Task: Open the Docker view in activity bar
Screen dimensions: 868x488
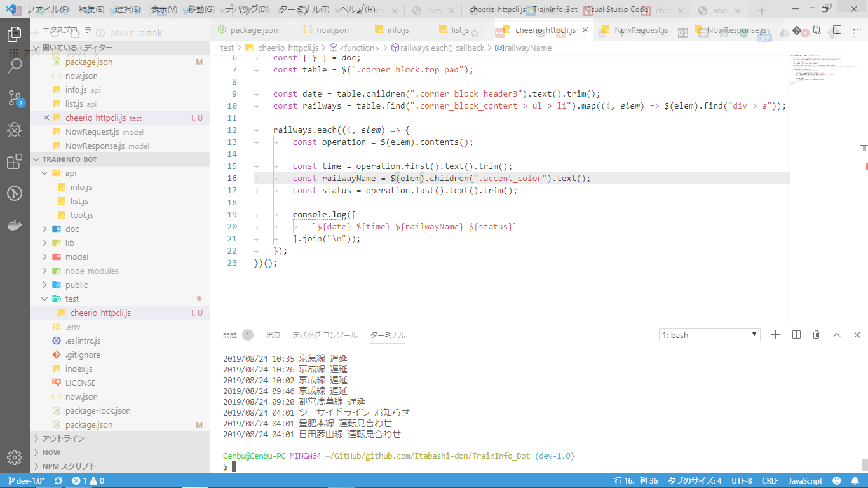Action: pos(15,225)
